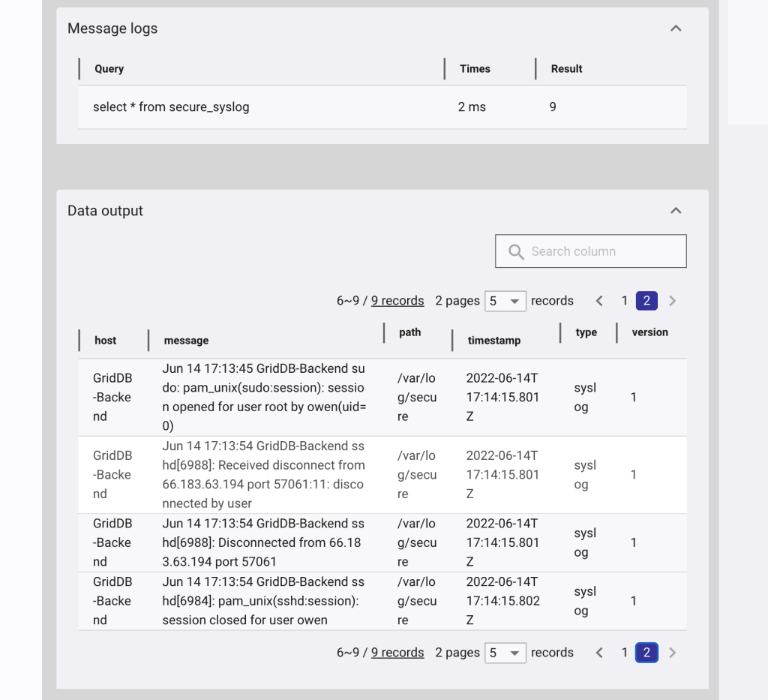Click the underlined 9 records link above the table
The image size is (768, 700).
click(x=397, y=300)
